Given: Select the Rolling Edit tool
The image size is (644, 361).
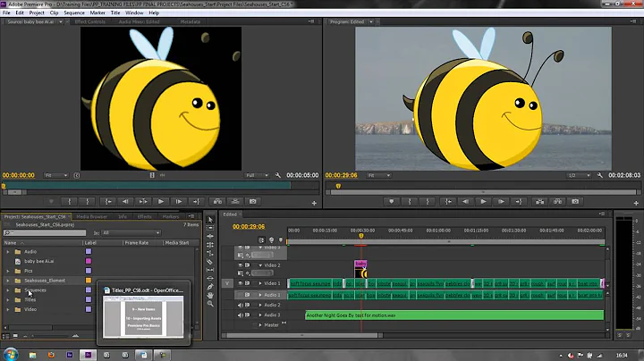Looking at the screenshot, I should pos(210,245).
